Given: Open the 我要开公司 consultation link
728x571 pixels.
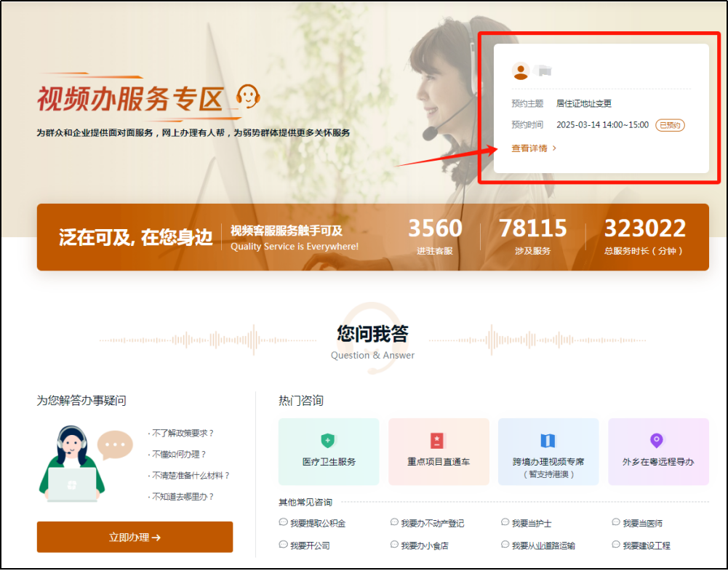Looking at the screenshot, I should click(x=310, y=543).
